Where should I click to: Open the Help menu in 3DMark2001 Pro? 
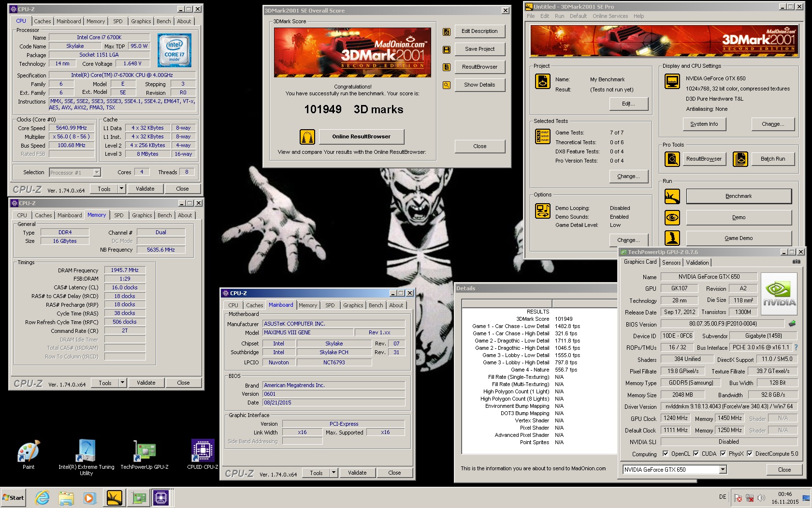638,16
